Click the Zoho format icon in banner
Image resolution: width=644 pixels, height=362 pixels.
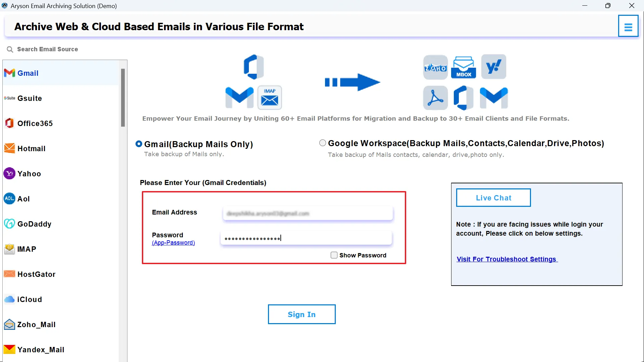(435, 67)
